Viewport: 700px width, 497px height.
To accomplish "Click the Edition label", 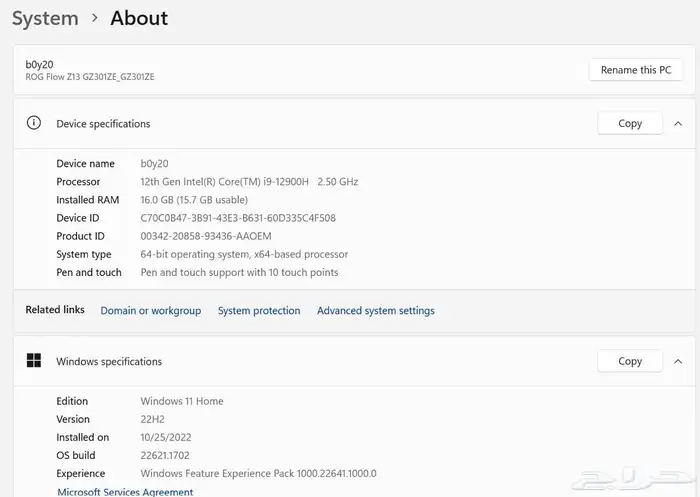I will (x=72, y=401).
